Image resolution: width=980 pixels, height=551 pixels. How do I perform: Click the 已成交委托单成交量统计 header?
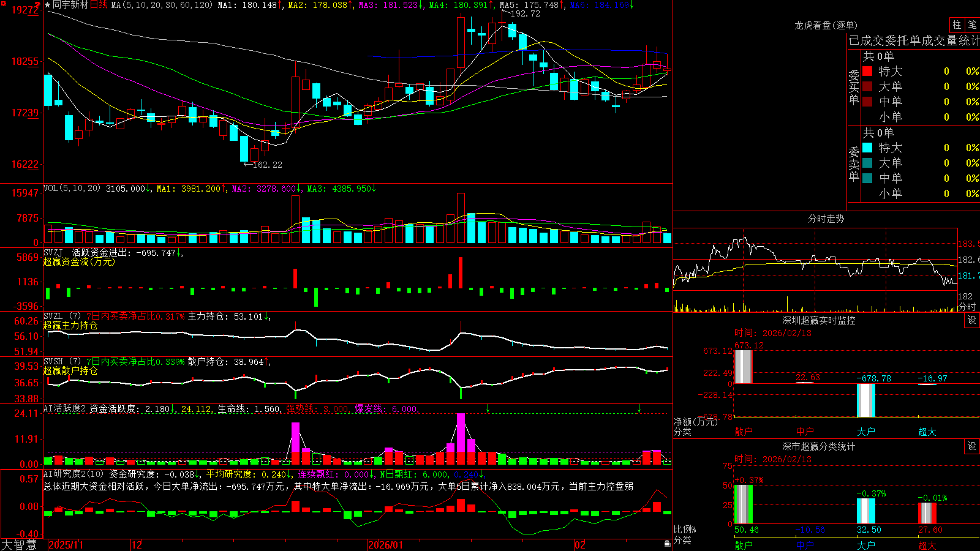(914, 40)
